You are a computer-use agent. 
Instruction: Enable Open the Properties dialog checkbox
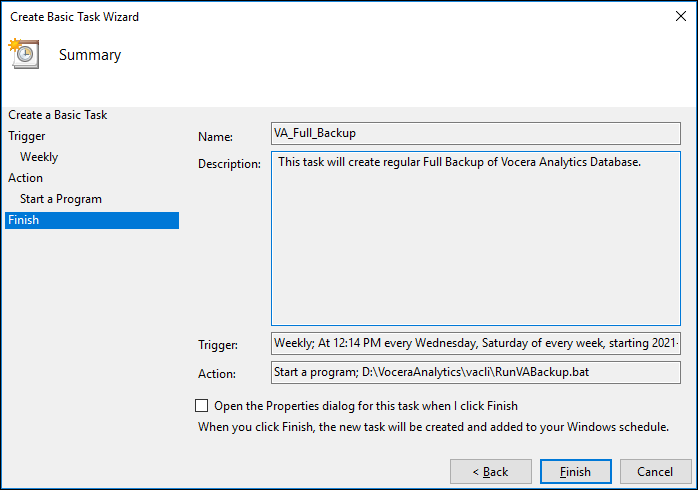[202, 406]
